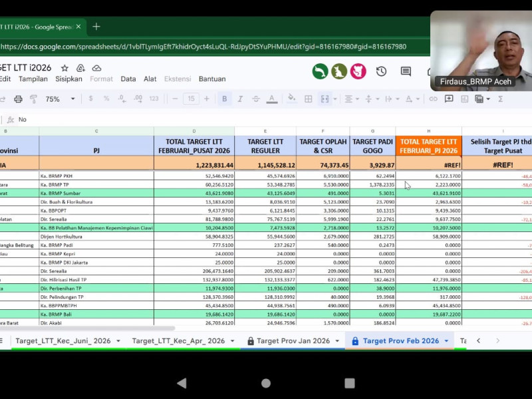Open the comments panel icon

406,71
